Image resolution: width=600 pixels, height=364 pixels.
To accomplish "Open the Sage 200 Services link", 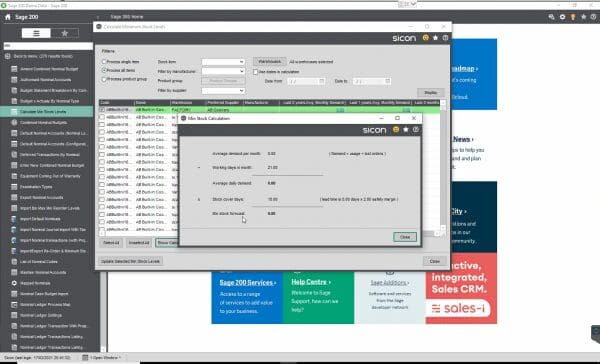I will point(248,282).
